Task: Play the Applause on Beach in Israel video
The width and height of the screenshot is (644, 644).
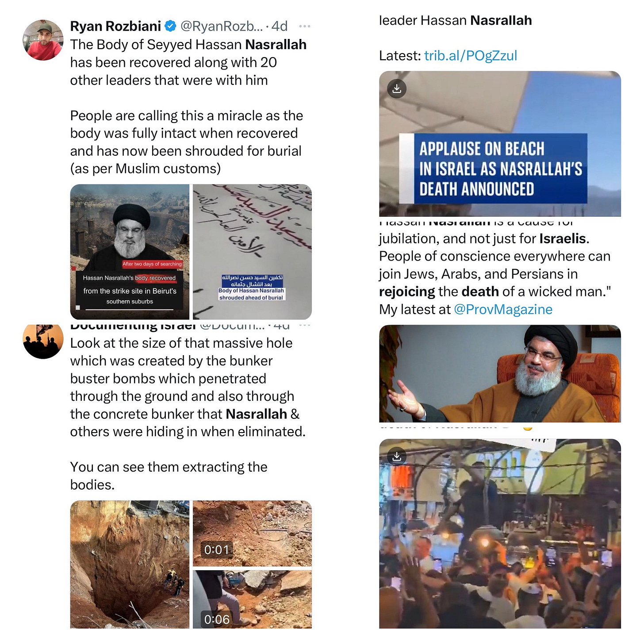Action: (x=500, y=144)
